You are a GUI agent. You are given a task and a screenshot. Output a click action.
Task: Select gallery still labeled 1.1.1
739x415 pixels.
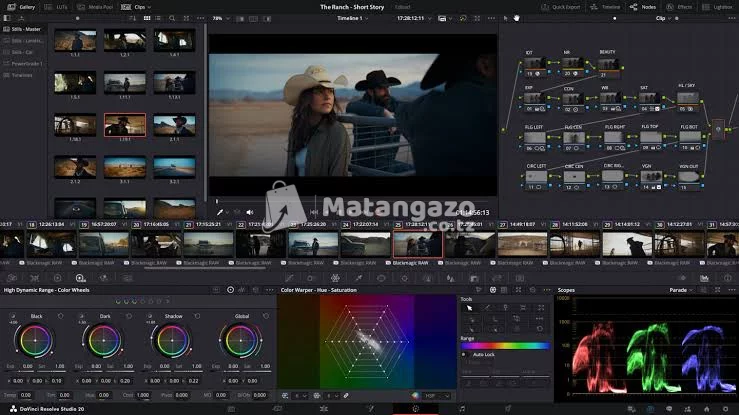[x=75, y=41]
